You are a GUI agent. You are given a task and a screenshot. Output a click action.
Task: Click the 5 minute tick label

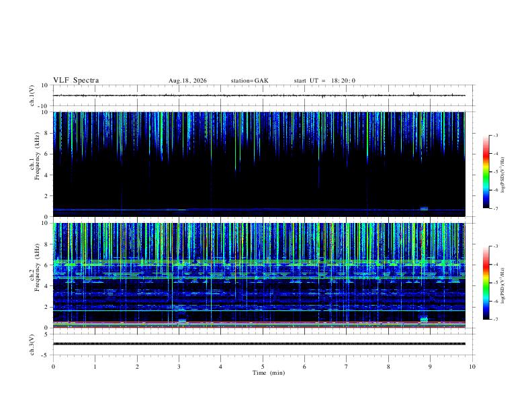tap(263, 367)
